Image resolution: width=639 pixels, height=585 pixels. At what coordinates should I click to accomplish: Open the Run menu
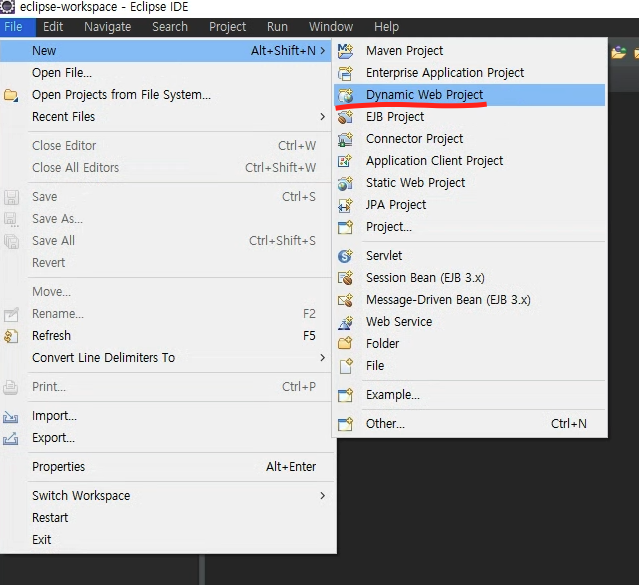(278, 27)
